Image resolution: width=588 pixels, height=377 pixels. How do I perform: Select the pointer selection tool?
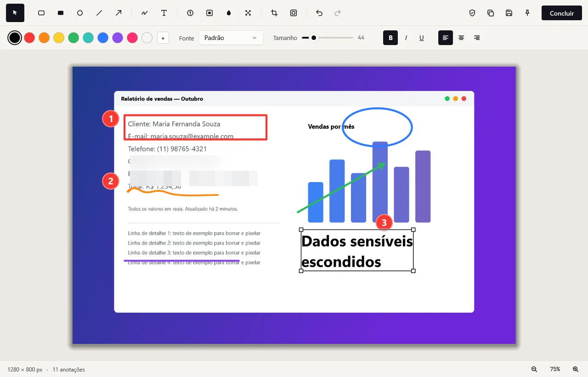point(15,13)
